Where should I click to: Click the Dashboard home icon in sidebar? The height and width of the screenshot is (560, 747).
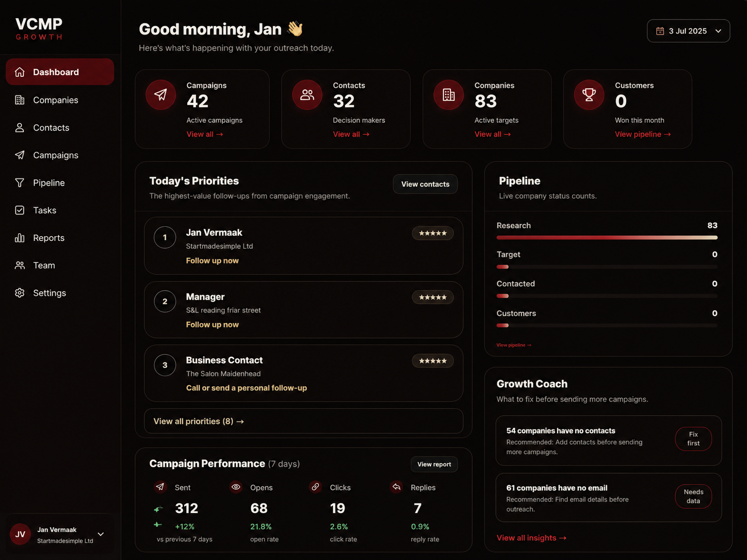pos(20,72)
